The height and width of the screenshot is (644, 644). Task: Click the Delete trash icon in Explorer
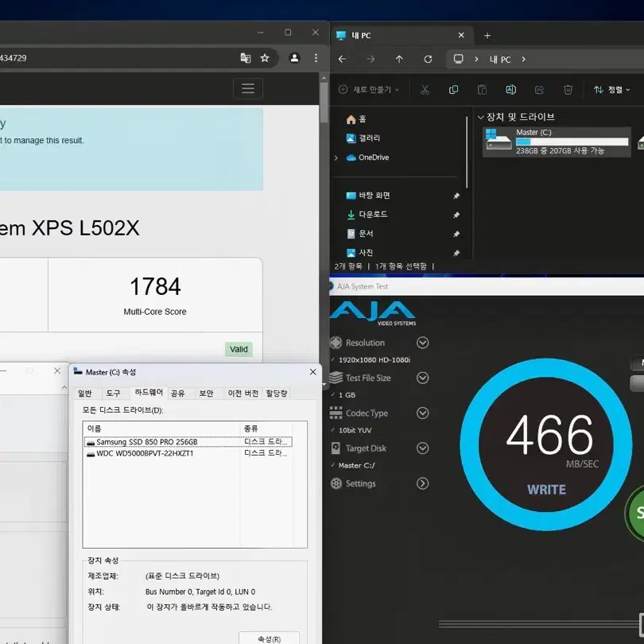[x=568, y=90]
